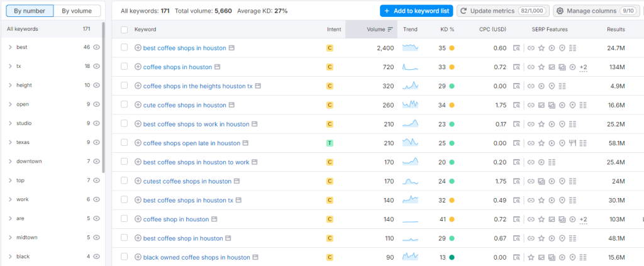This screenshot has height=266, width=644.
Task: Click Commercial intent badge for 'black owned coffee shops in houston'
Action: coord(329,257)
